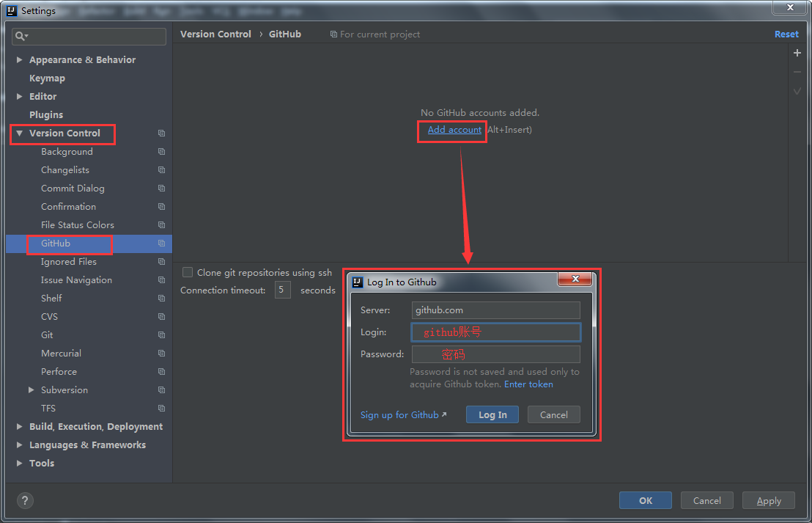
Task: Click IntelliJ icon in Log In dialog title
Action: click(x=358, y=282)
